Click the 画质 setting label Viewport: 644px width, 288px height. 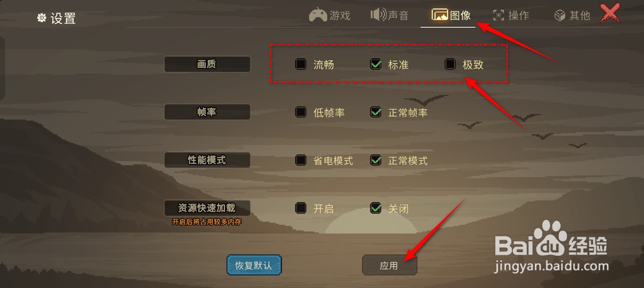(x=207, y=64)
